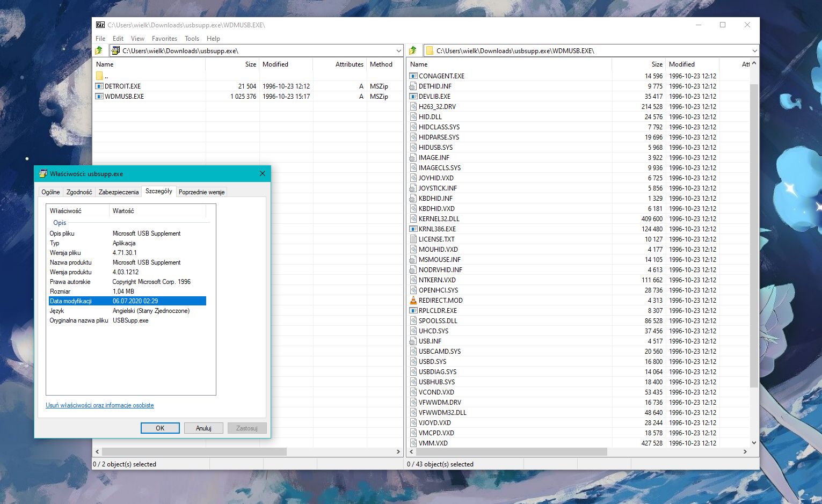Click the DETROIT.EXE executable icon
This screenshot has width=822, height=504.
100,86
